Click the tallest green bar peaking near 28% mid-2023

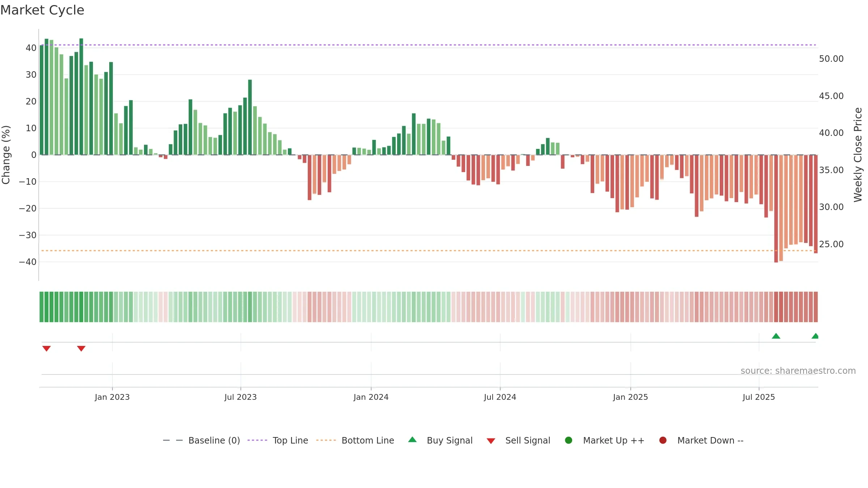tap(250, 117)
